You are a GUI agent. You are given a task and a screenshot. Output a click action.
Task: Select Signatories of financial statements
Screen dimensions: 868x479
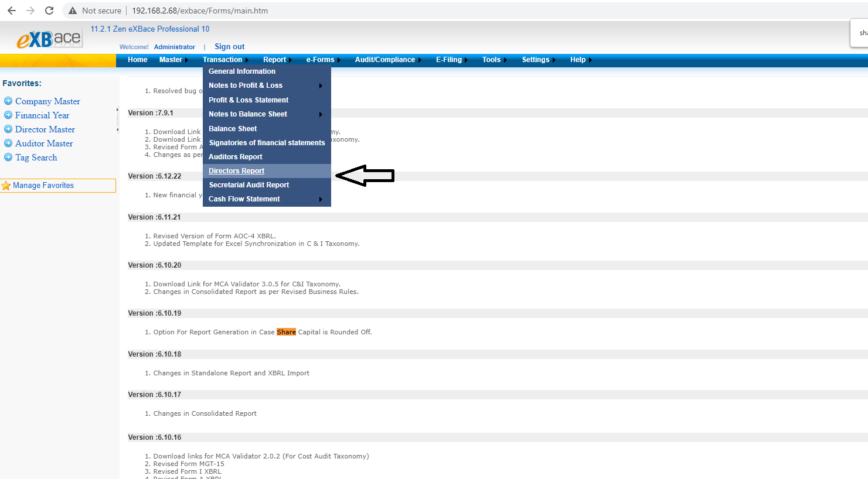267,143
